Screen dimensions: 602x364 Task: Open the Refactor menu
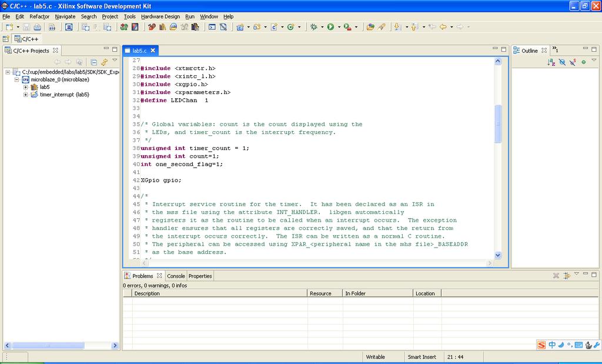pyautogui.click(x=39, y=16)
